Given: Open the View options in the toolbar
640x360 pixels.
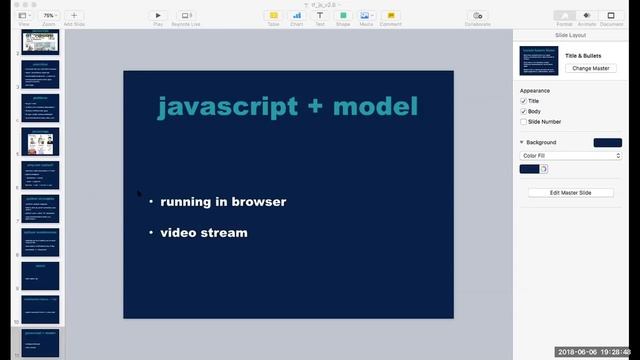Looking at the screenshot, I should (x=24, y=16).
